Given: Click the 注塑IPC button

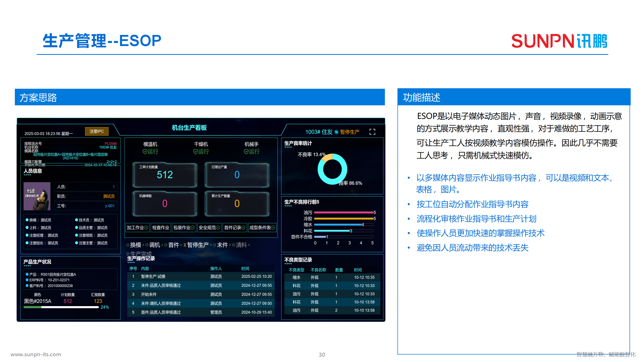Looking at the screenshot, I should [x=97, y=131].
